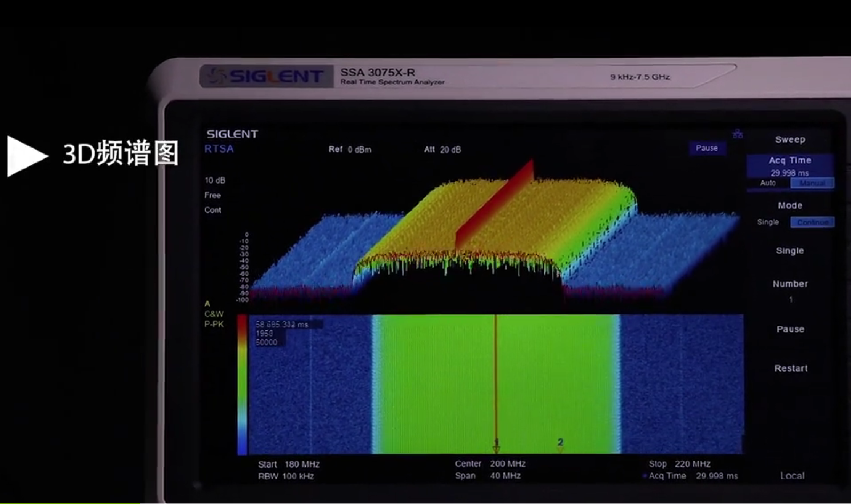
Task: Click the RBW 100 kHz readout
Action: (286, 476)
